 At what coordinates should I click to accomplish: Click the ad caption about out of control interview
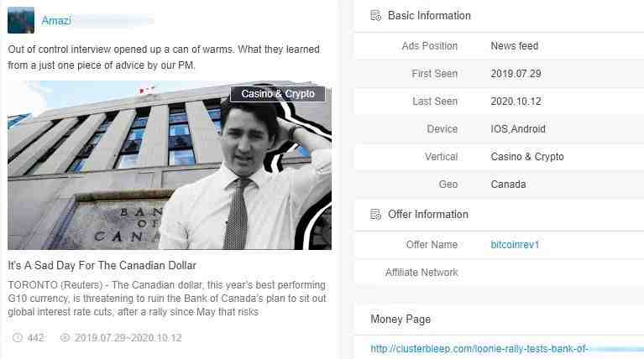[x=164, y=57]
